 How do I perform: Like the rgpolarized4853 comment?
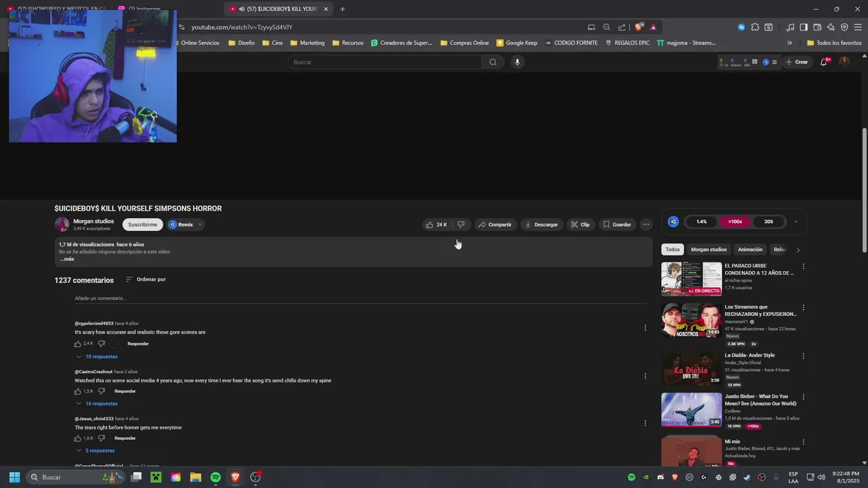78,344
